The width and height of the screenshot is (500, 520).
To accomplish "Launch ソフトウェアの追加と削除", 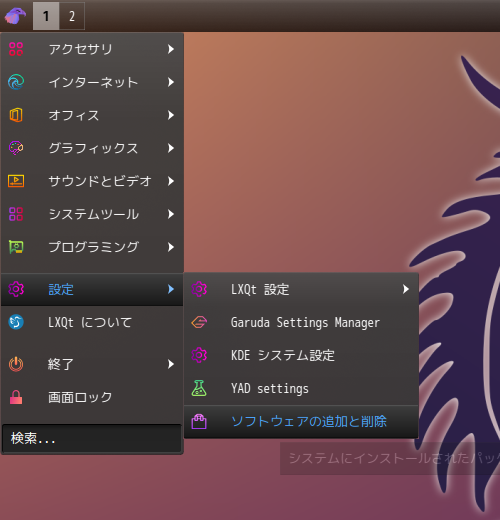I will [301, 421].
